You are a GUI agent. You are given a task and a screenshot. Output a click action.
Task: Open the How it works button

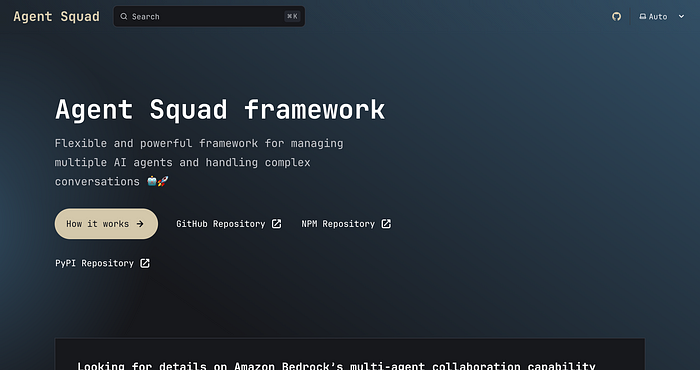[x=106, y=224]
